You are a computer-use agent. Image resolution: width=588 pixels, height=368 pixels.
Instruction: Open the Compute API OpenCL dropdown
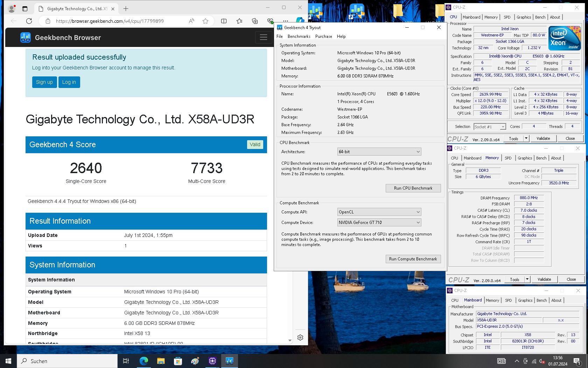pyautogui.click(x=379, y=212)
